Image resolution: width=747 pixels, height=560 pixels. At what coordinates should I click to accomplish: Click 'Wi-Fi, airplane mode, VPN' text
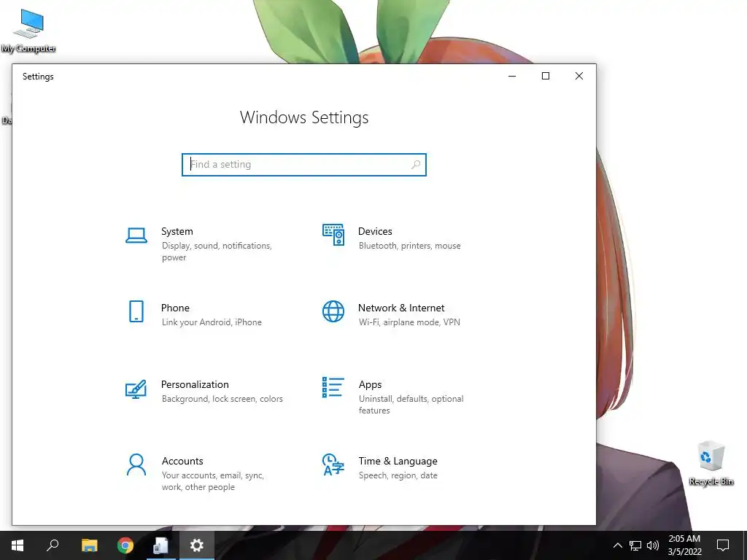pos(409,322)
